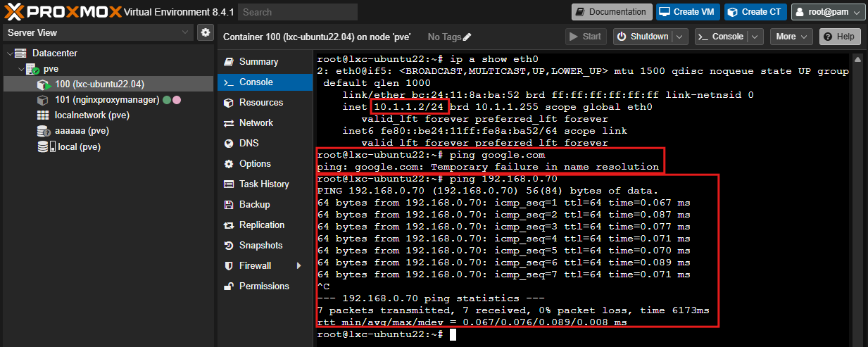Click the DNS globe icon
This screenshot has width=868, height=347.
[228, 144]
